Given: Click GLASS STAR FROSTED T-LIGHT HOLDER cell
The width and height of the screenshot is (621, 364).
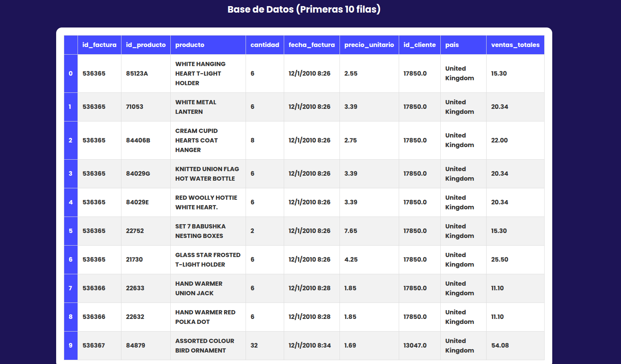Looking at the screenshot, I should click(208, 260).
